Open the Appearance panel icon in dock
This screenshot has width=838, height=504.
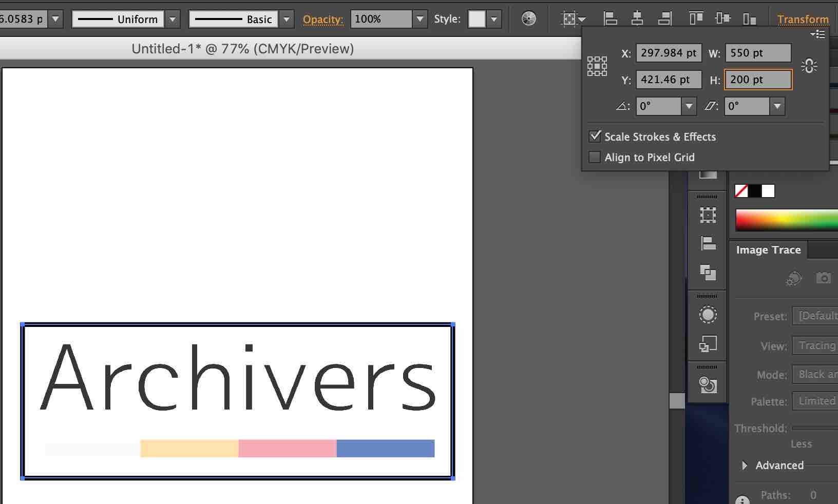pyautogui.click(x=708, y=314)
